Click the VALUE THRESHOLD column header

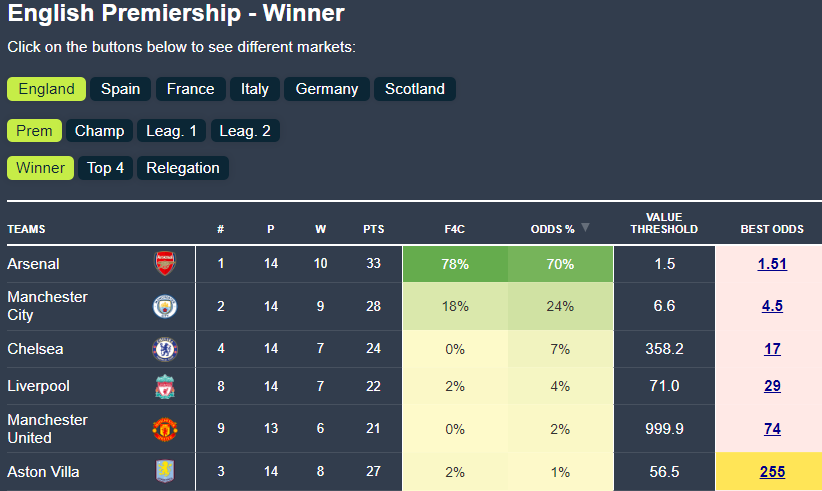664,223
